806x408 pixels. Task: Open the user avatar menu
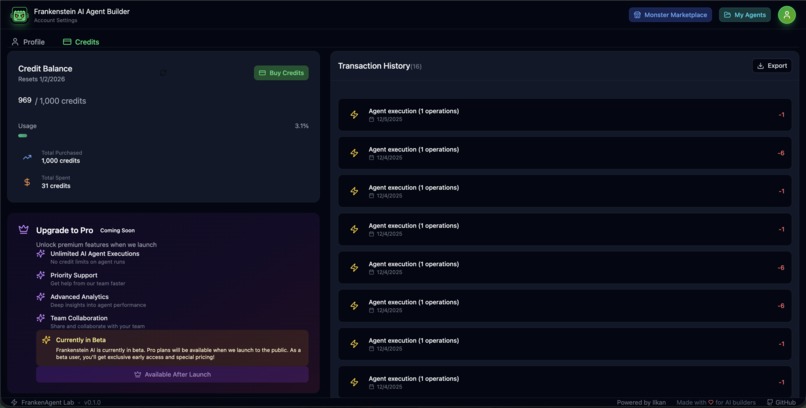(786, 15)
